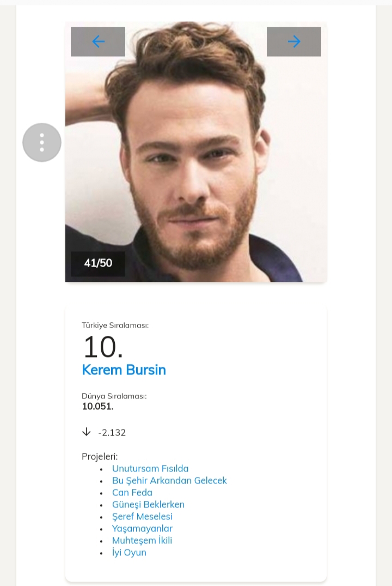392x586 pixels.
Task: Open the Unutursam Fısılda project link
Action: pyautogui.click(x=150, y=469)
